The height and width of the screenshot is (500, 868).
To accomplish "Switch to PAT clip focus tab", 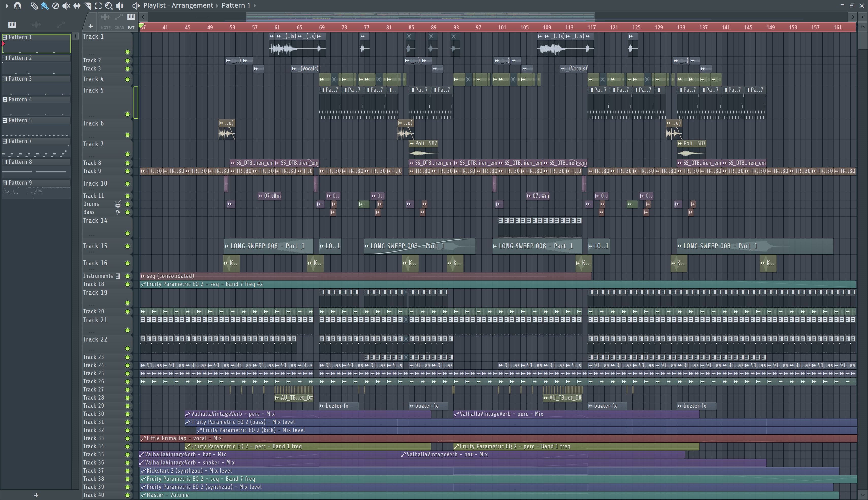I will (131, 21).
